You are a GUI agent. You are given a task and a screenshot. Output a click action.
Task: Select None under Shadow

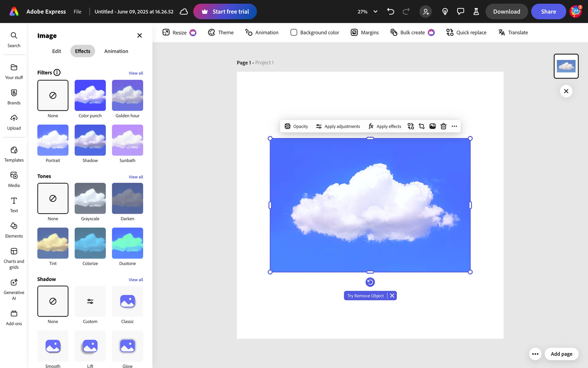[53, 301]
